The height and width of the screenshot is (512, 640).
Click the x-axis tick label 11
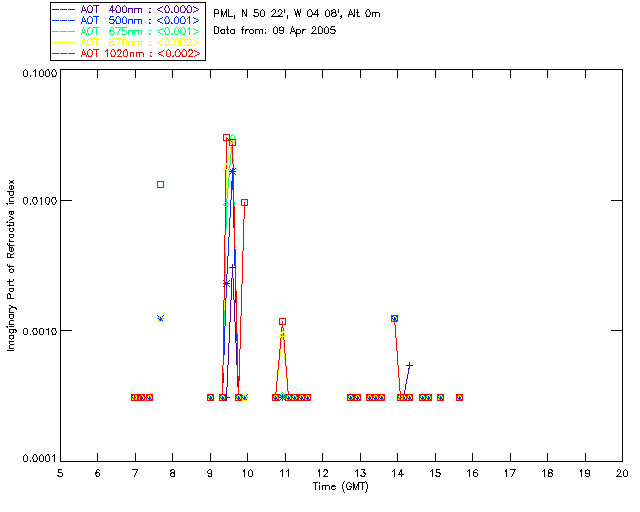(x=285, y=473)
